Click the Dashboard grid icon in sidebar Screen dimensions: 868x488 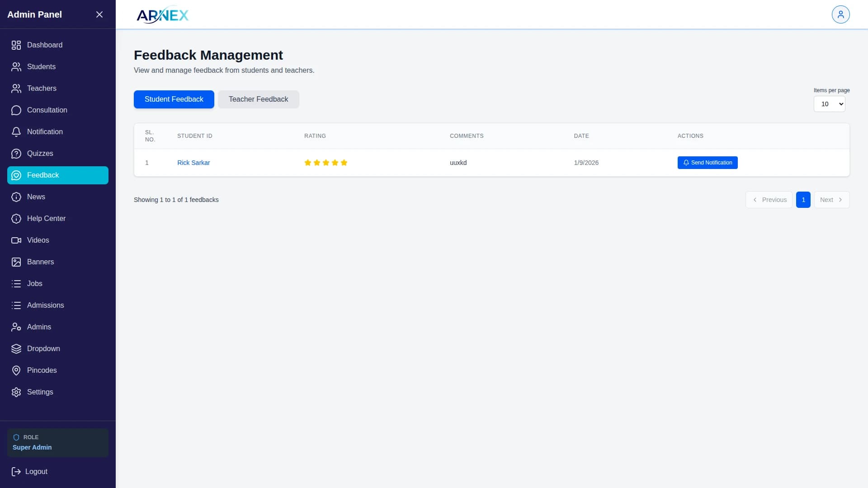pos(16,45)
